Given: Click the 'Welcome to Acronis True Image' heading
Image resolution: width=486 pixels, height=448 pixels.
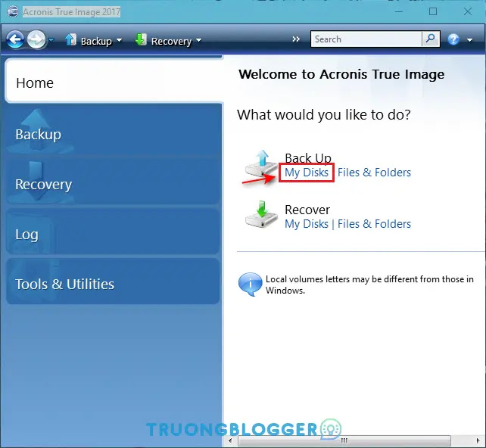Looking at the screenshot, I should [341, 74].
